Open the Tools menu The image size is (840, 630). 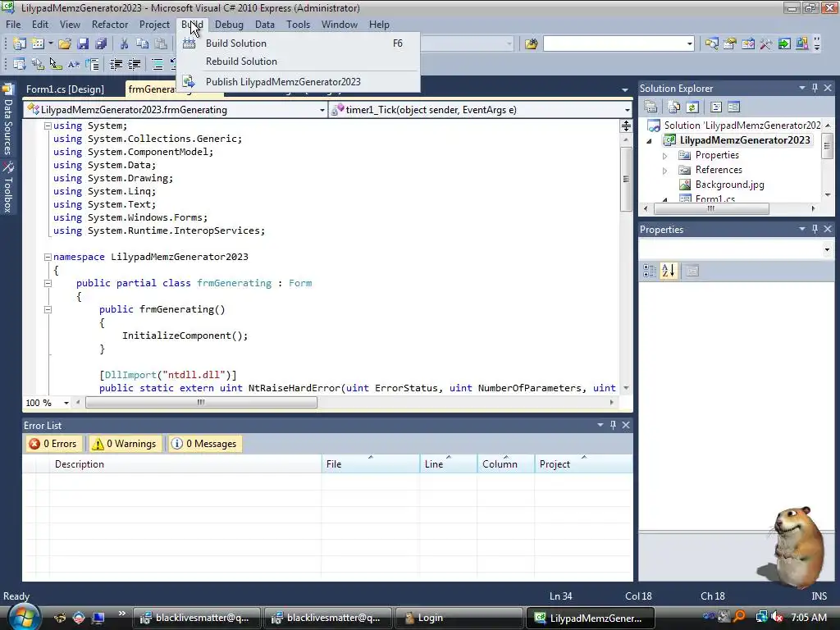(298, 25)
